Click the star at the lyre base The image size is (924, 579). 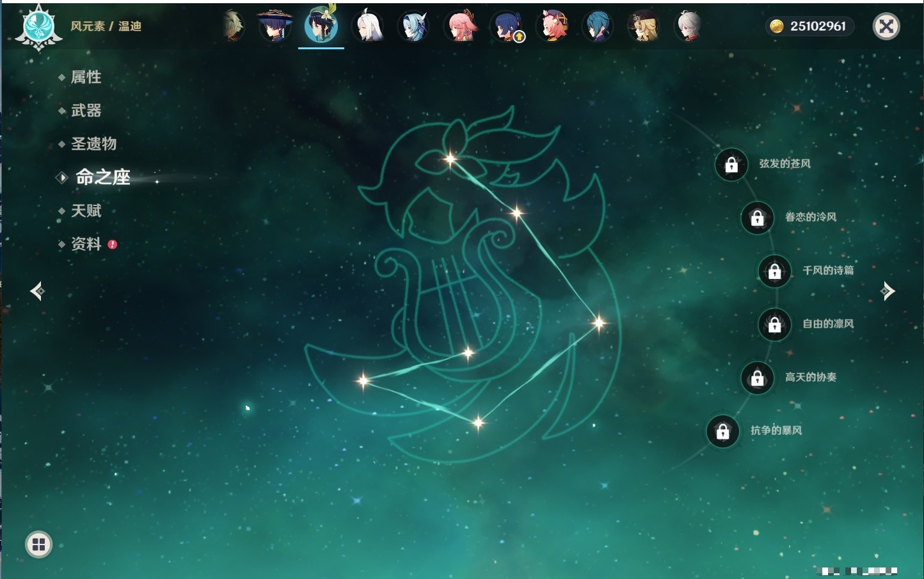click(x=468, y=353)
